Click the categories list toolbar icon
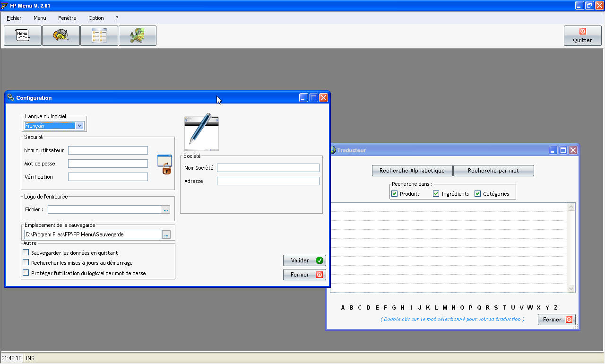The width and height of the screenshot is (605, 364). [99, 35]
